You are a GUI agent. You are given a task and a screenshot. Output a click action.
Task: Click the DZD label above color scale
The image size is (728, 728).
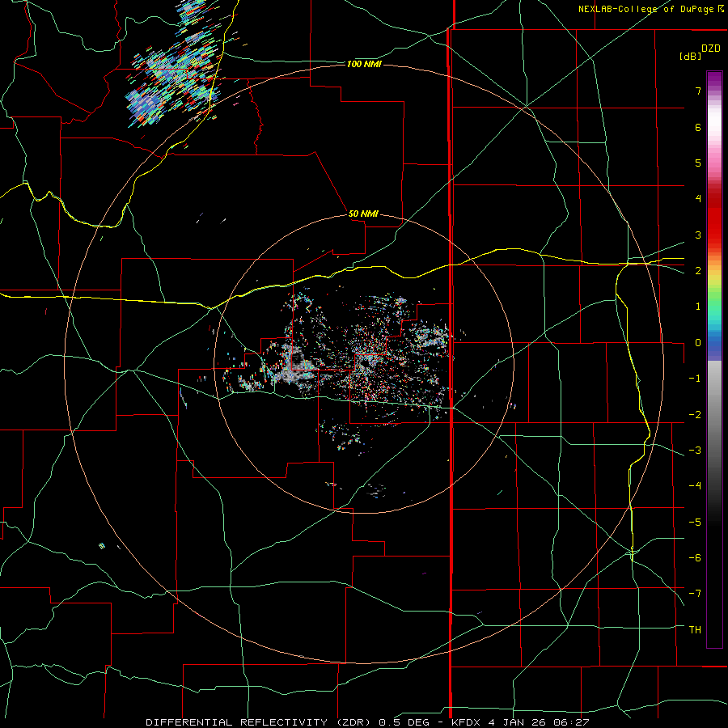tap(711, 49)
